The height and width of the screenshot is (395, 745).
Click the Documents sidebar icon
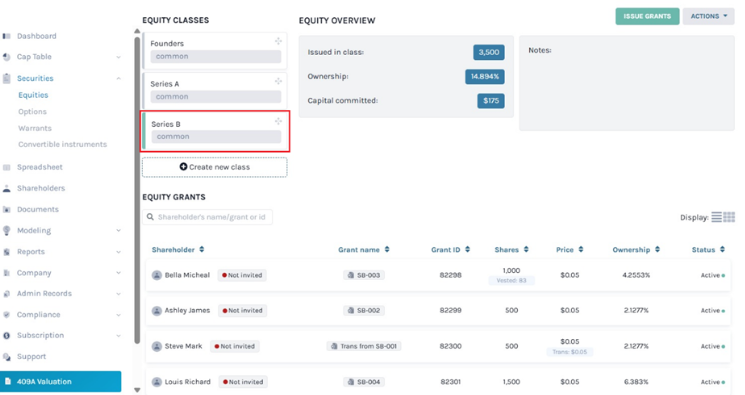(7, 210)
